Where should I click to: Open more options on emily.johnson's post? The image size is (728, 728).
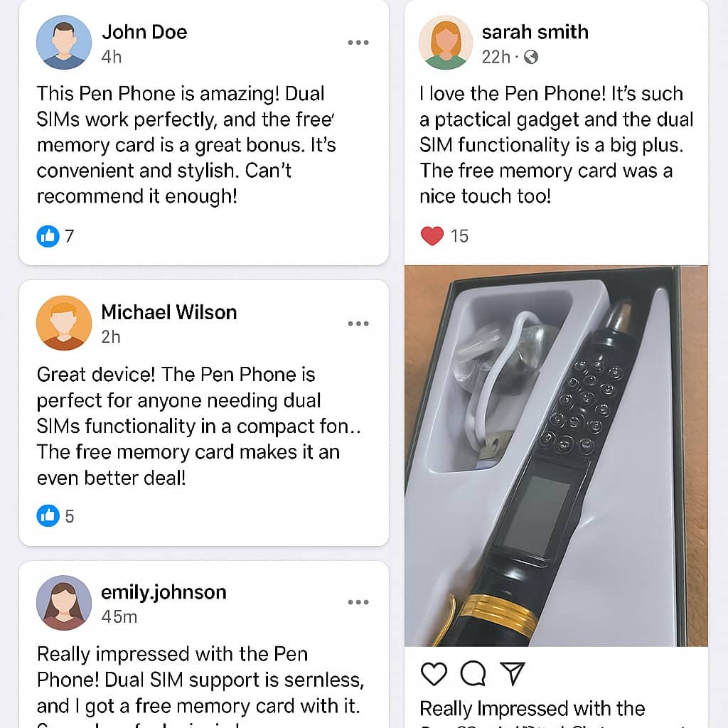(x=358, y=602)
